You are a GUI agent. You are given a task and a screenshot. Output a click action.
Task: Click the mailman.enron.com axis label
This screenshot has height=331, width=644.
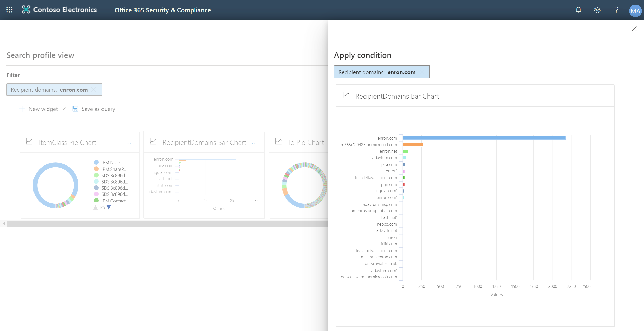[x=379, y=257]
